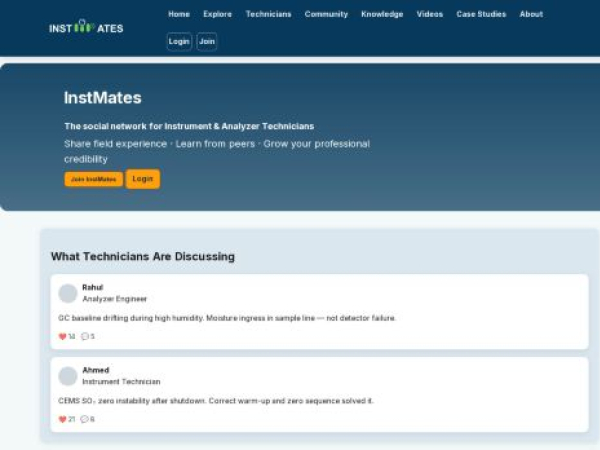Open the Explore nav item
Screen dimensions: 600x450
point(217,14)
